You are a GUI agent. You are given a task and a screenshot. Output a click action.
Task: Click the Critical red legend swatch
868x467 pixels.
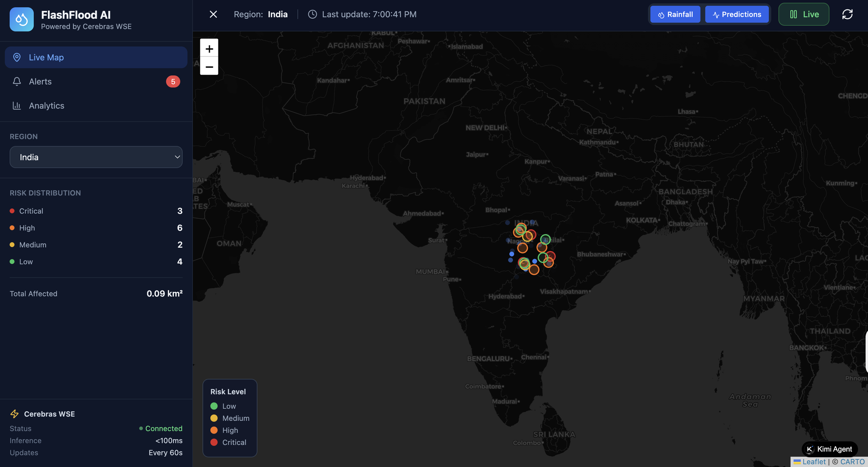[214, 442]
